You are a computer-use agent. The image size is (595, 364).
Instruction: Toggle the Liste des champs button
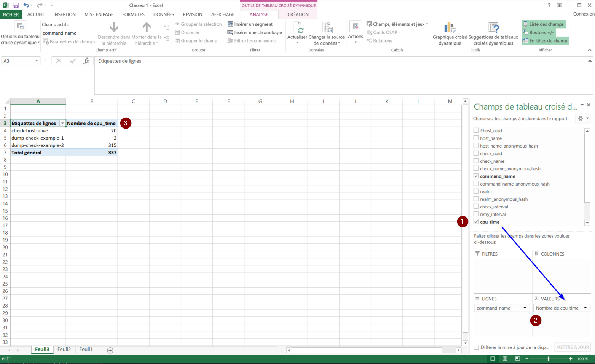[x=543, y=24]
